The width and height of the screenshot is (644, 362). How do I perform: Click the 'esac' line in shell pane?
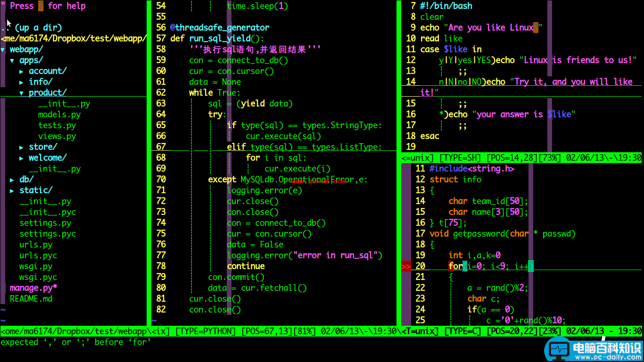click(x=429, y=136)
